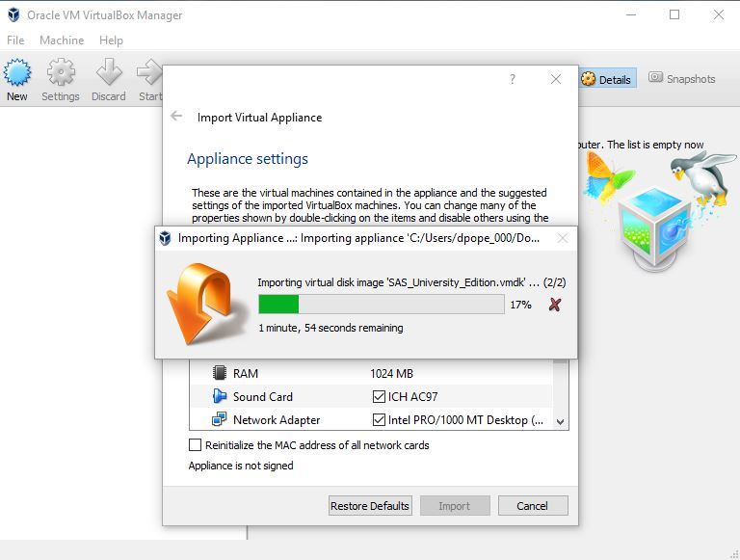Uncheck the Intel PRO/1000 network adapter checkbox
This screenshot has width=740, height=560.
pos(379,419)
